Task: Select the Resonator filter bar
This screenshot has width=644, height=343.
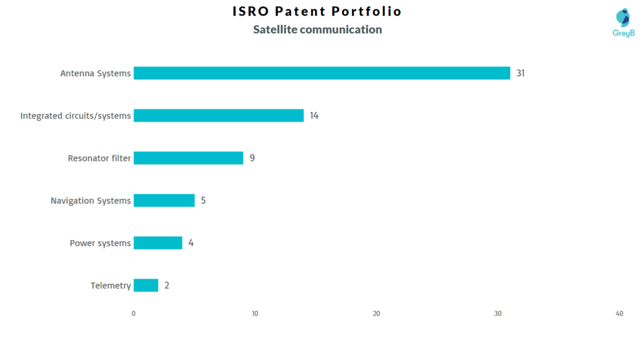Action: click(x=189, y=158)
